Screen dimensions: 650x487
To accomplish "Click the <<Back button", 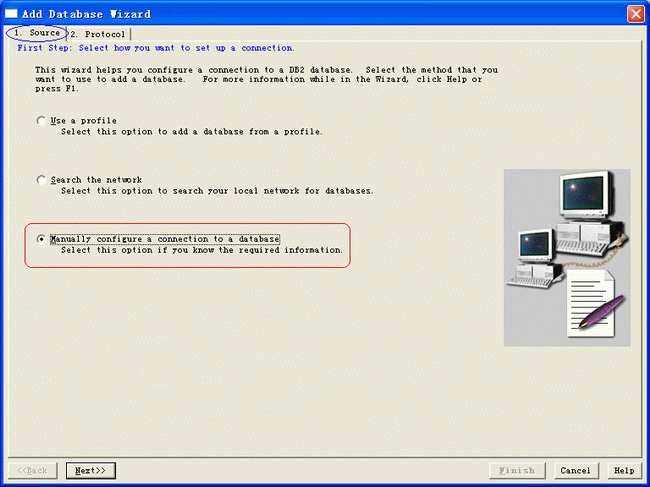I will click(33, 470).
